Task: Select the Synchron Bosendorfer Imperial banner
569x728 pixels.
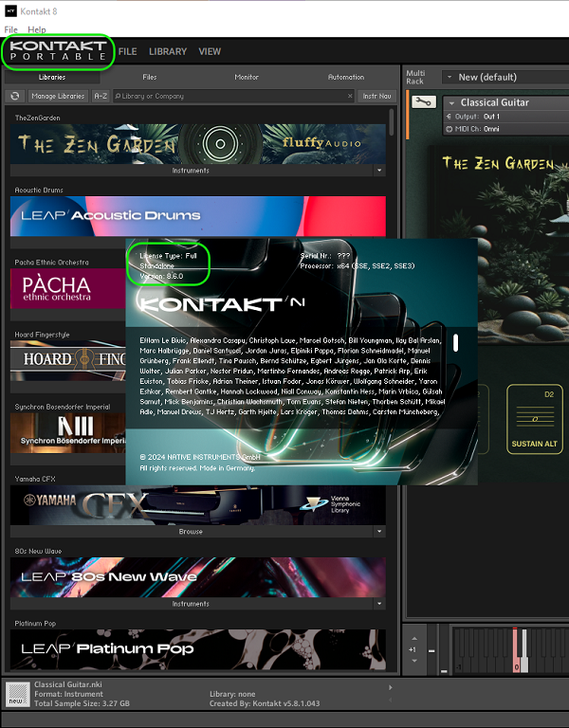Action: (x=68, y=432)
